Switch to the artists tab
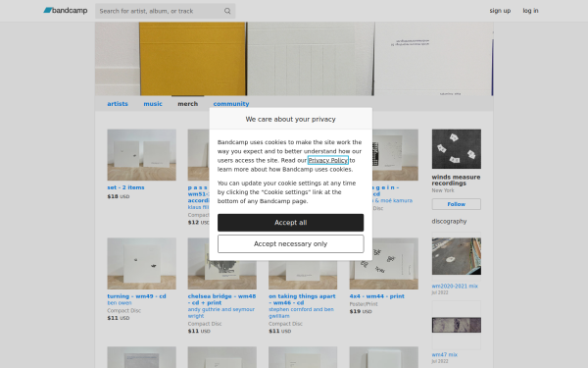Viewport: 588px width, 368px height. pos(118,104)
